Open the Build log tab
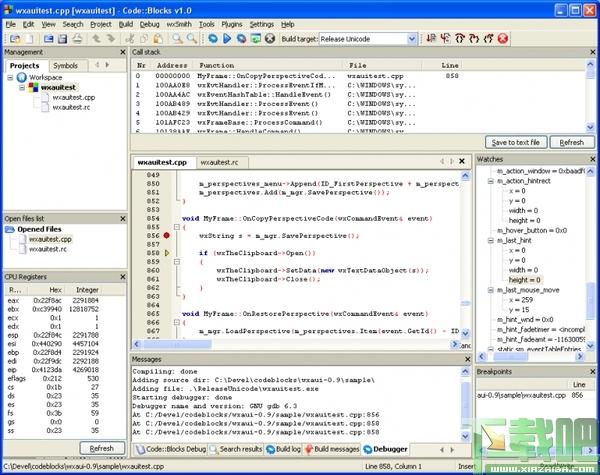This screenshot has height=475, width=600. (284, 449)
